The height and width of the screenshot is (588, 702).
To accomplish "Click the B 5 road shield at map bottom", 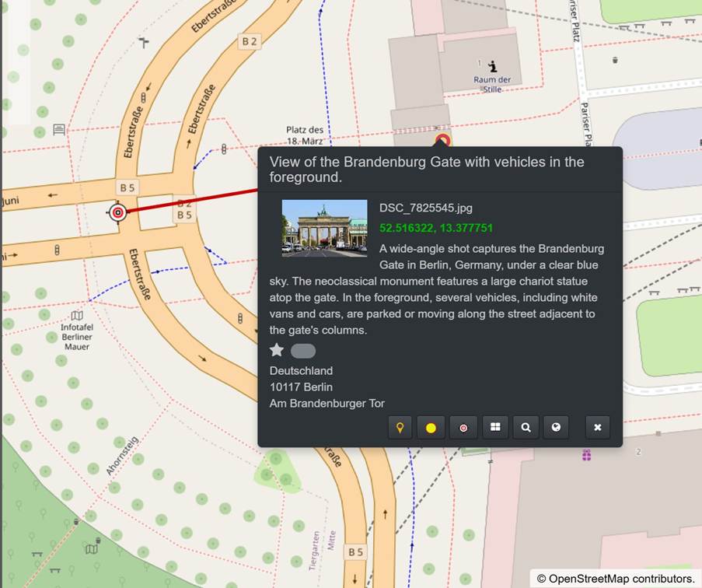I will pos(356,552).
